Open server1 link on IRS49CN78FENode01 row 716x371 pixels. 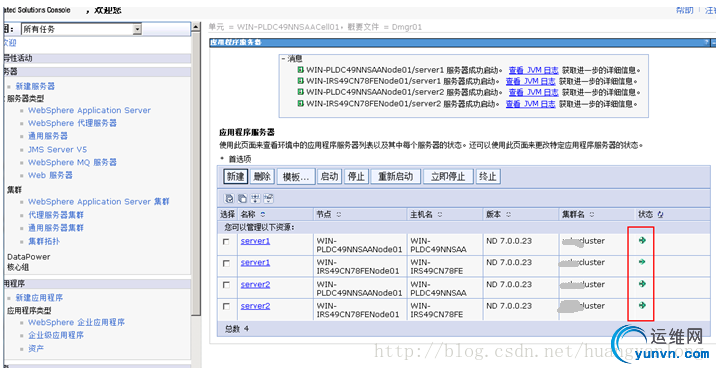point(255,262)
